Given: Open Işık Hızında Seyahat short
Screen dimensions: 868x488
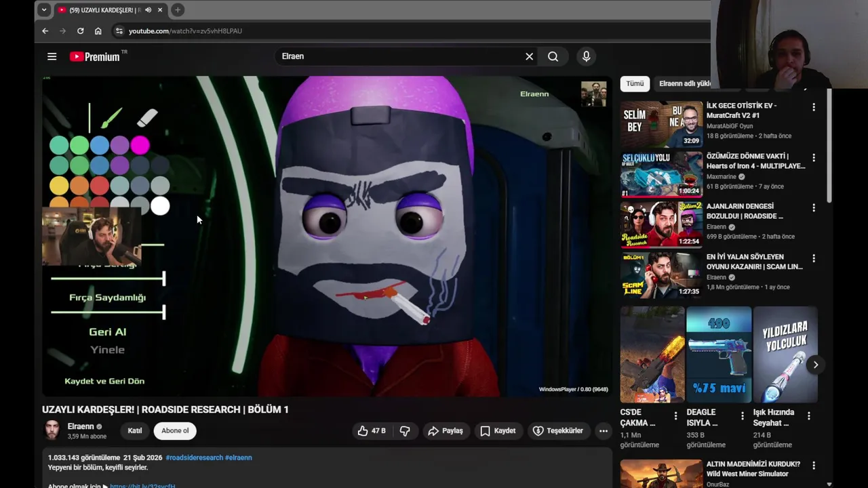Looking at the screenshot, I should [785, 354].
